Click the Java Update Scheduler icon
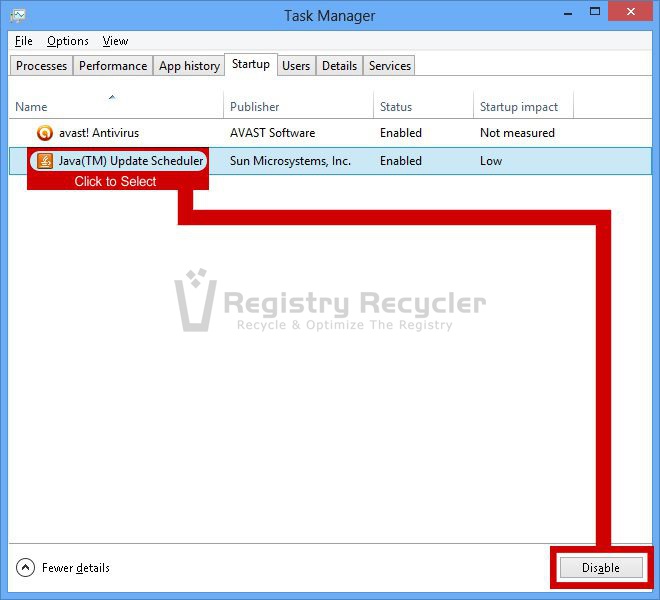 point(45,161)
